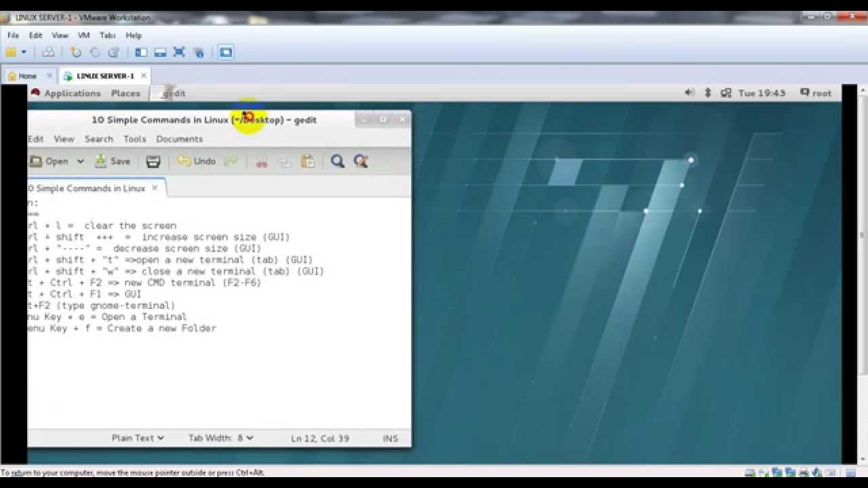Click the Ln 12, Col 39 status text
The image size is (868, 488).
click(x=320, y=439)
